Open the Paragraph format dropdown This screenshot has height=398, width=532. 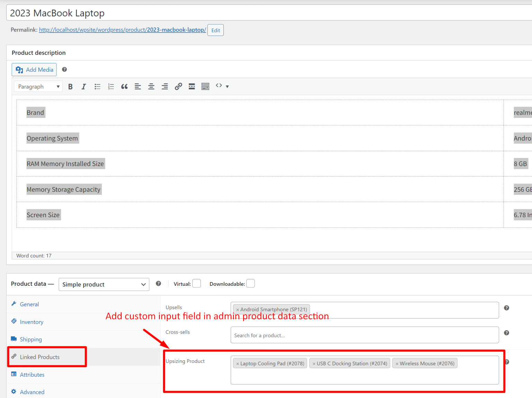click(38, 86)
